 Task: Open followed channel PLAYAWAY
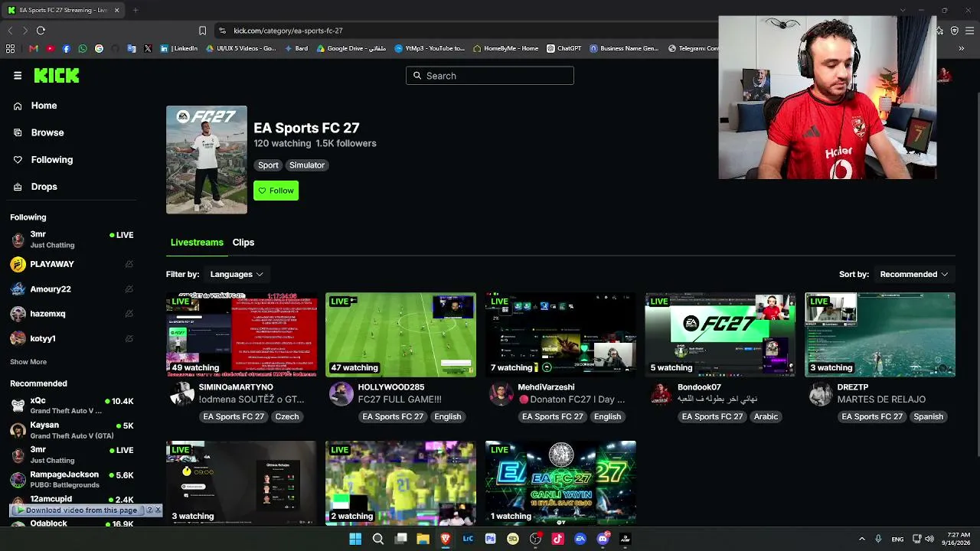[x=73, y=264]
